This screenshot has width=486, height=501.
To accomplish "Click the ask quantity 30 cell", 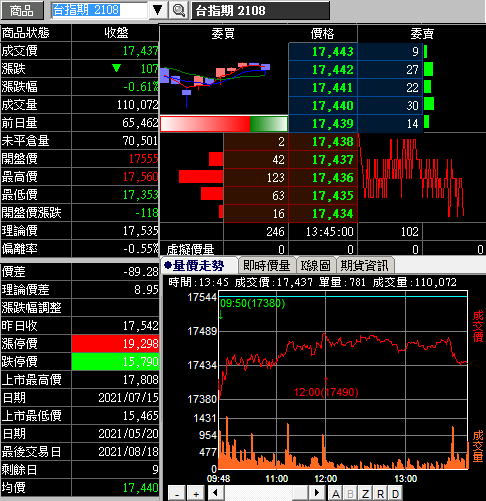I will pyautogui.click(x=390, y=106).
